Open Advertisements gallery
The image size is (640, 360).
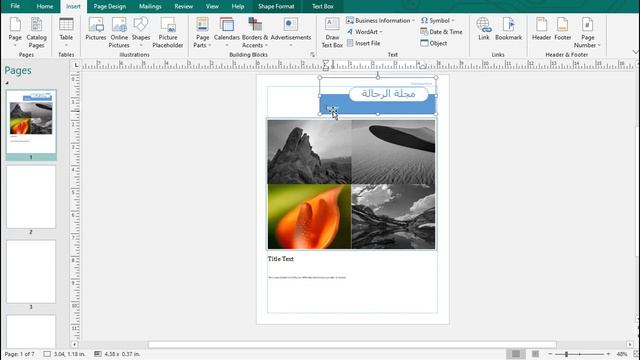(291, 32)
